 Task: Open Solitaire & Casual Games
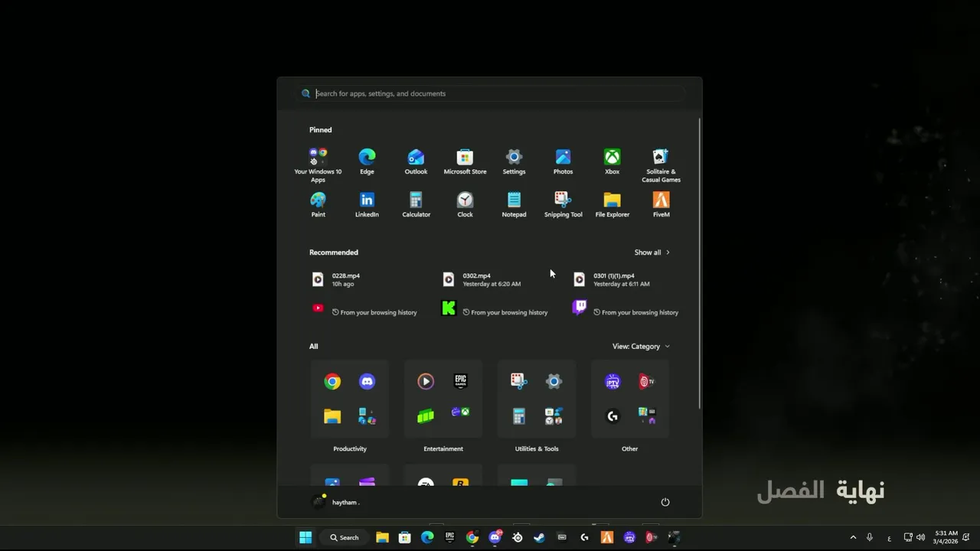click(661, 165)
